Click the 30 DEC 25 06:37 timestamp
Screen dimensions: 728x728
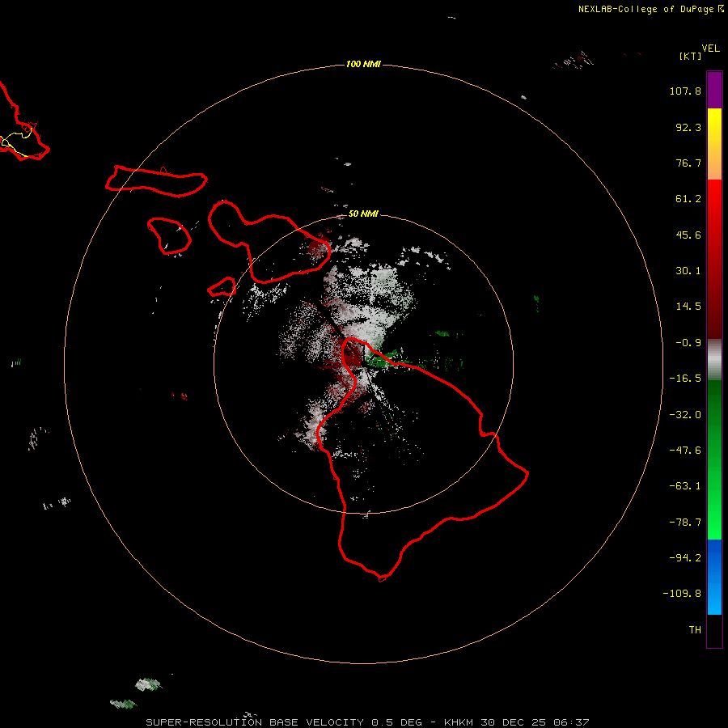[x=535, y=722]
